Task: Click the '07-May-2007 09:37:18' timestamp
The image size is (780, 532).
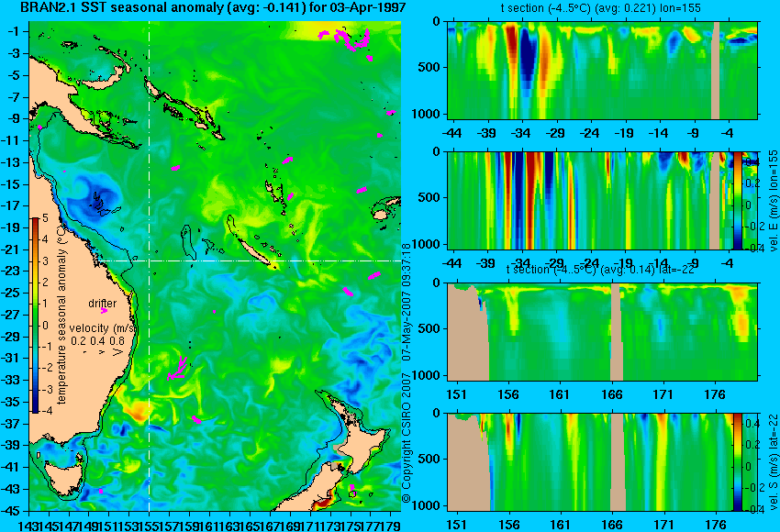Action: pos(407,301)
